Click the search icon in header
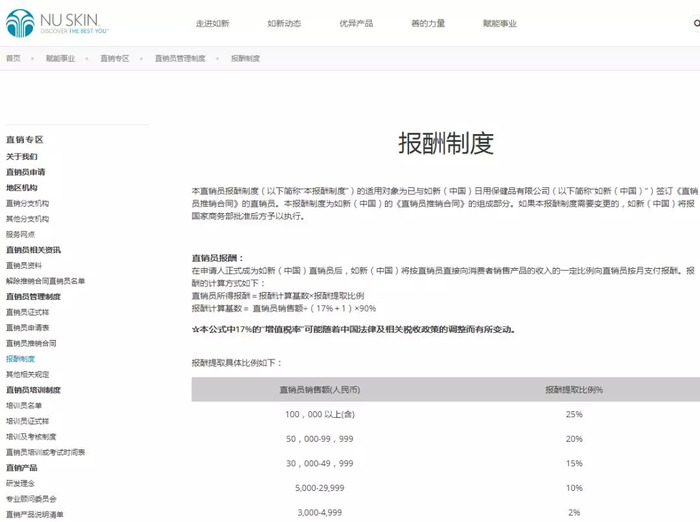This screenshot has width=700, height=522. tap(696, 23)
